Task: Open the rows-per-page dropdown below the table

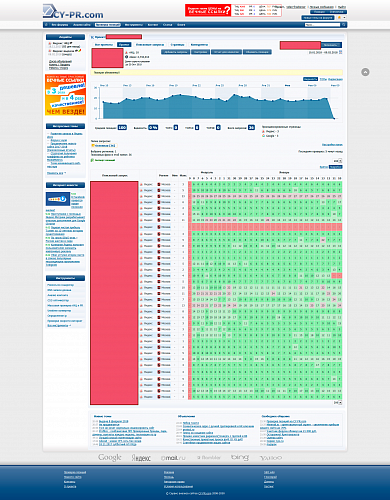Action: [x=338, y=403]
